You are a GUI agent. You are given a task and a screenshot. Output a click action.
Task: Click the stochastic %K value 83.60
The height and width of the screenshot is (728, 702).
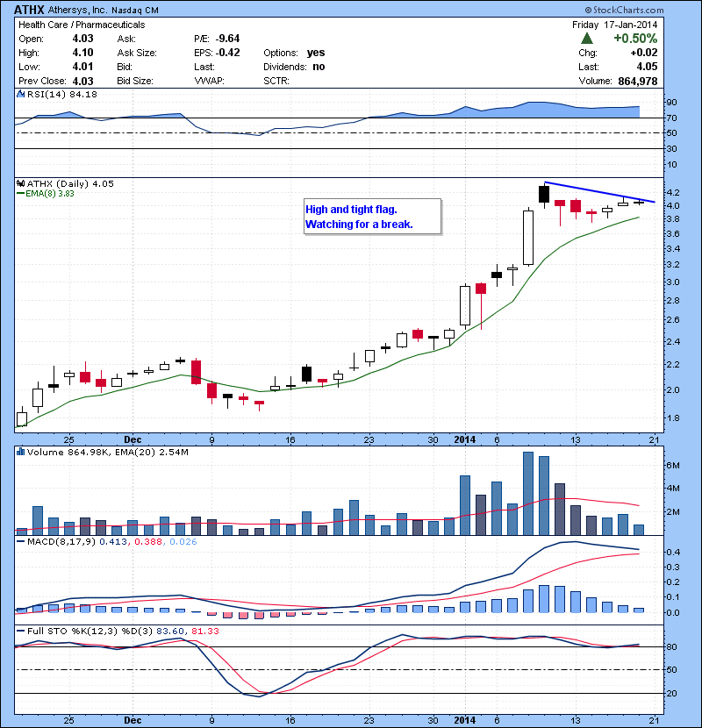click(170, 631)
